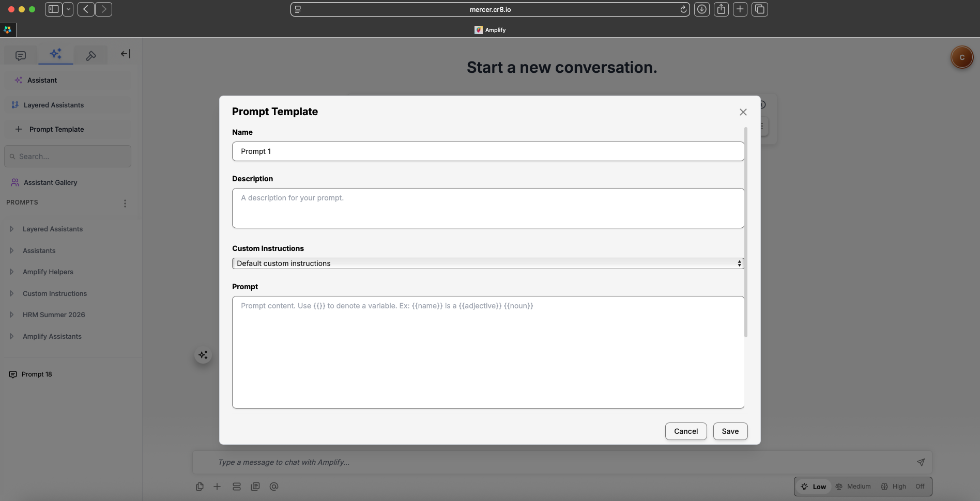Go back in Safari
This screenshot has height=501, width=980.
click(x=86, y=9)
